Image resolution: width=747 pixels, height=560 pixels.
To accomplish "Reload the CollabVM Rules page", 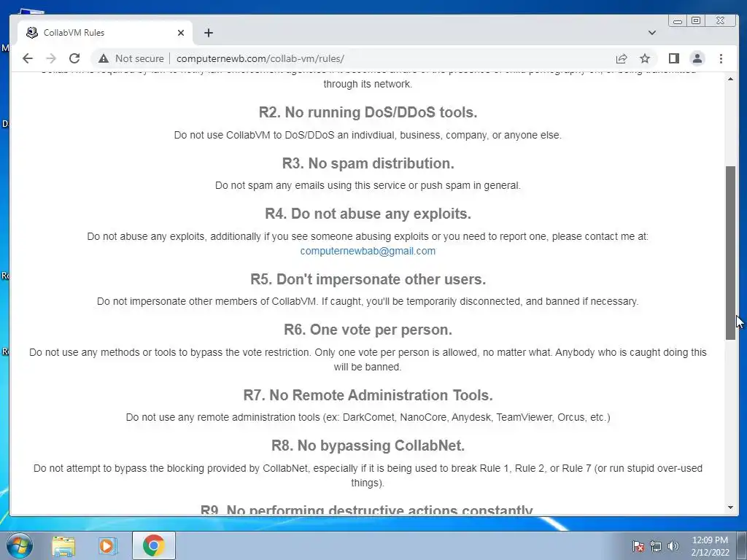I will coord(74,58).
